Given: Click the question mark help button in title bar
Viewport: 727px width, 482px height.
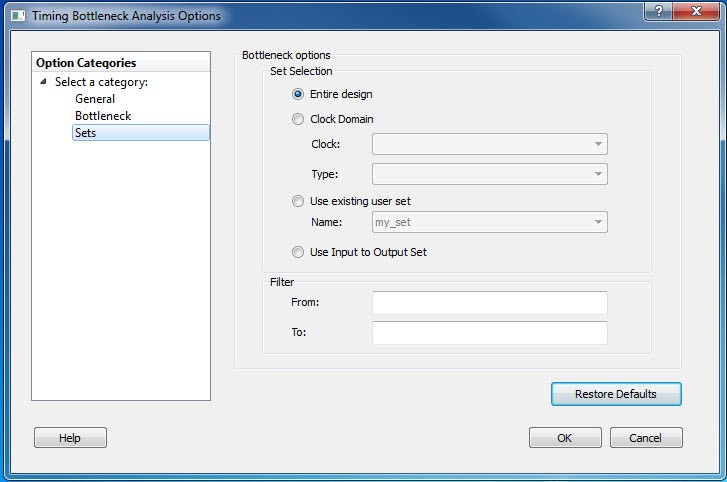Looking at the screenshot, I should point(659,11).
